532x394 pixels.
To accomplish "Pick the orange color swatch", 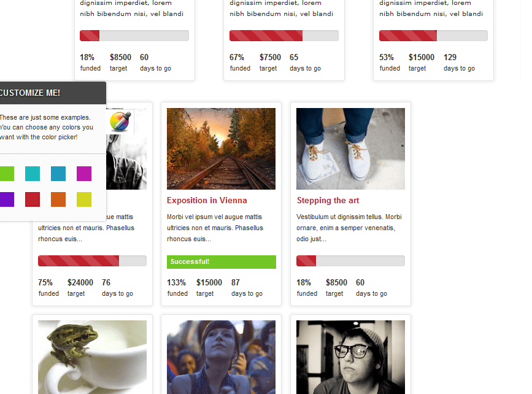I will [58, 199].
